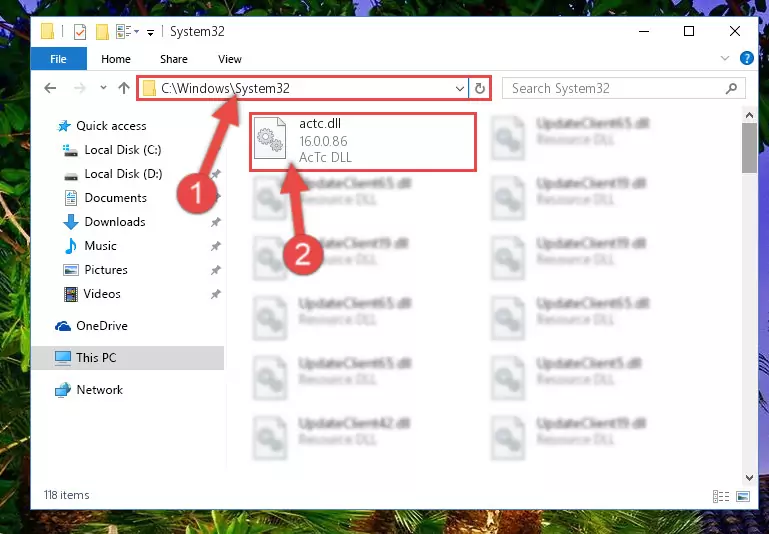Go forward with the Forward arrow
Image resolution: width=769 pixels, height=534 pixels.
(79, 88)
